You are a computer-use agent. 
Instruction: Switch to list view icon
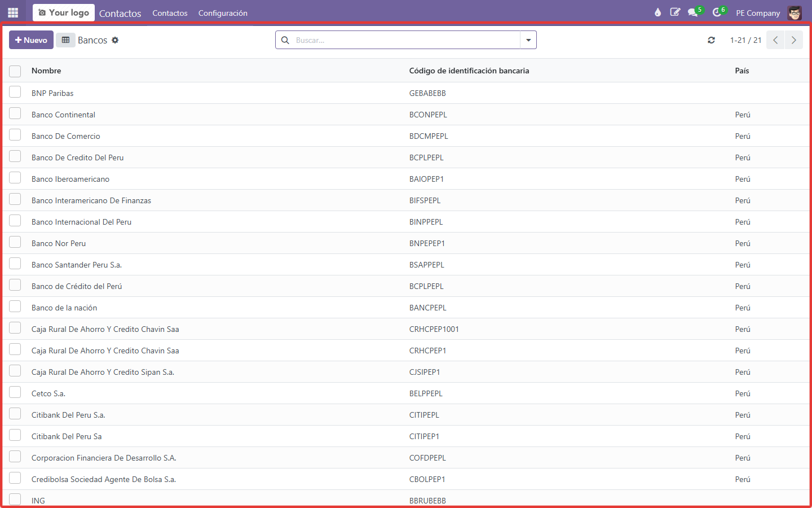pos(65,40)
